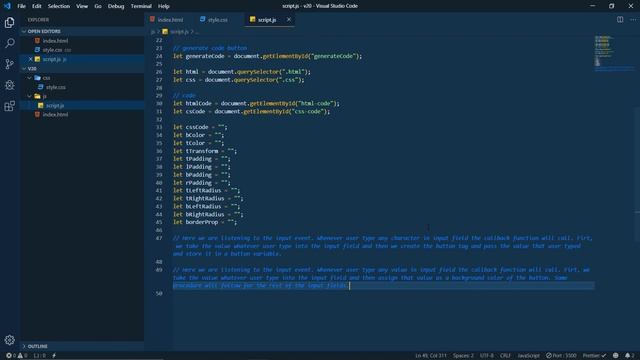Open the Debug menu
Screen dimensions: 640x360
pos(116,6)
